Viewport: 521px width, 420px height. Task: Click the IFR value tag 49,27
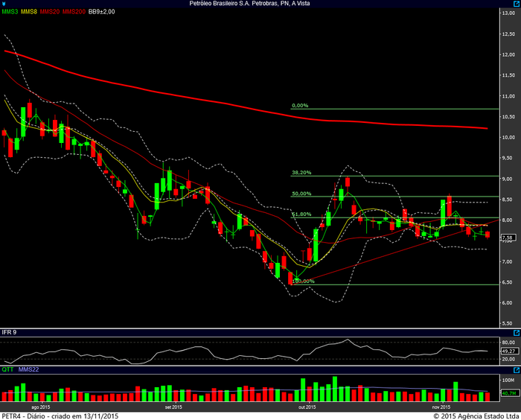click(x=508, y=351)
